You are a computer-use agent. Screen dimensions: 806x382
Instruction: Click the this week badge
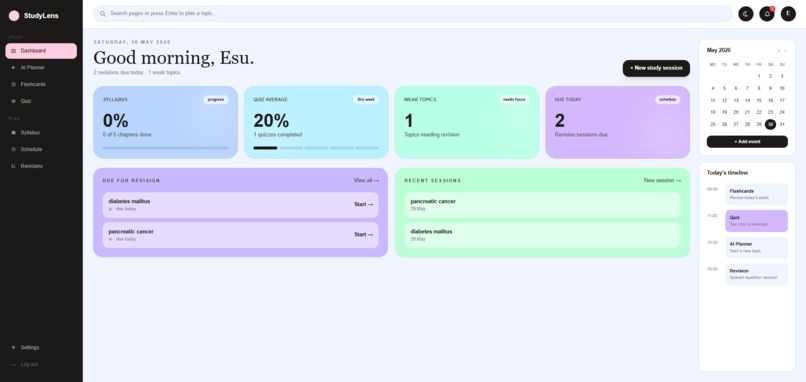[x=366, y=100]
